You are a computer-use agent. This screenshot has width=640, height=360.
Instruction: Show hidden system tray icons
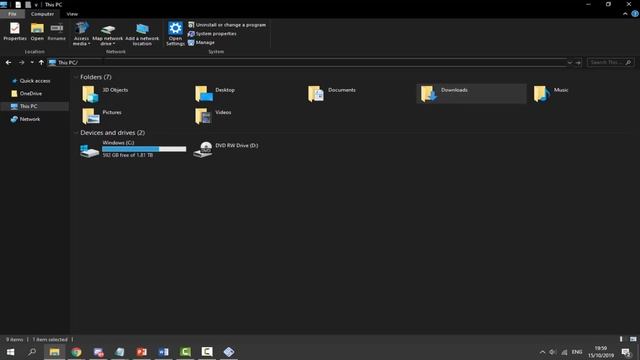542,352
